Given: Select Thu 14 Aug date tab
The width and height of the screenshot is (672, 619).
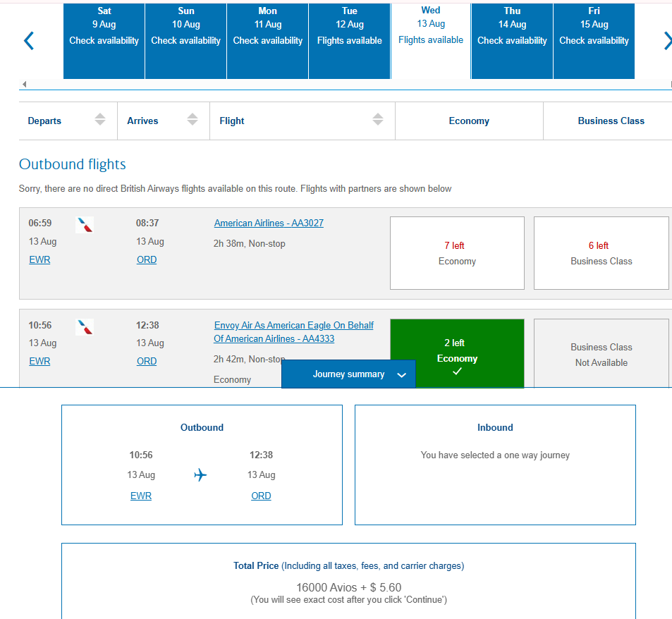Looking at the screenshot, I should coord(512,41).
